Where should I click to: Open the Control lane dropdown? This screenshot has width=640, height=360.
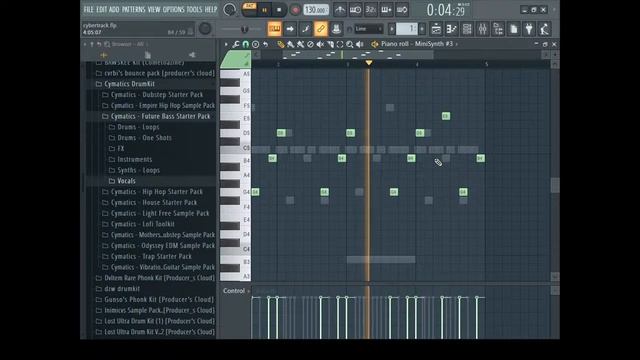[x=236, y=291]
